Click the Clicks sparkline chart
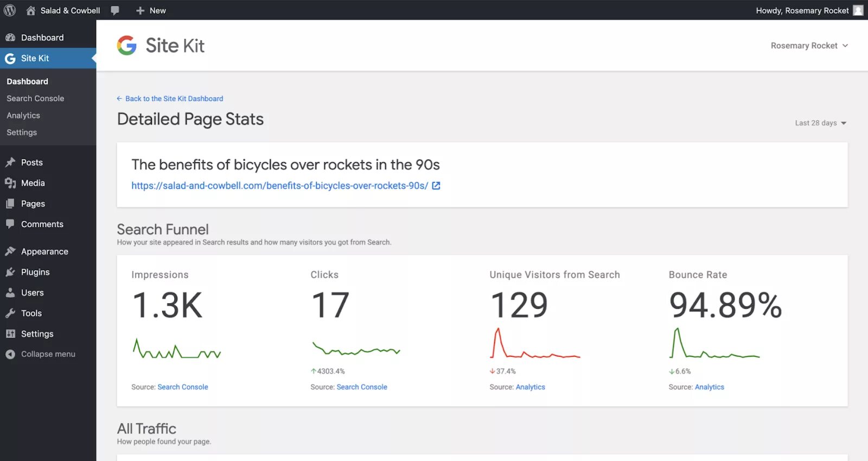This screenshot has height=461, width=868. pyautogui.click(x=356, y=349)
